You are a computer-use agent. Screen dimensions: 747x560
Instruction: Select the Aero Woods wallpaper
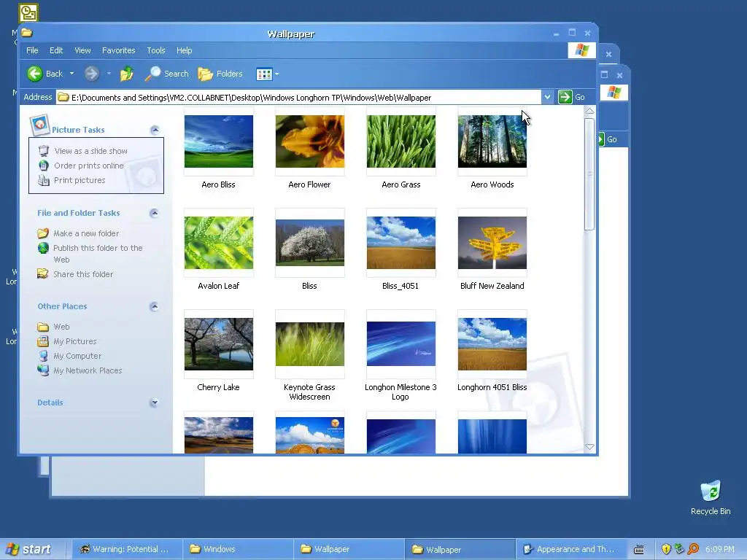492,141
